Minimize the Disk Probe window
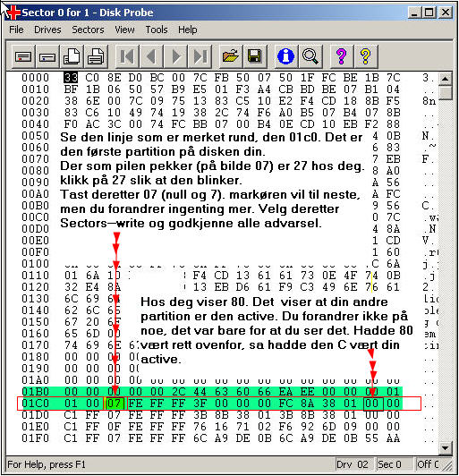Image resolution: width=459 pixels, height=476 pixels. 414,13
